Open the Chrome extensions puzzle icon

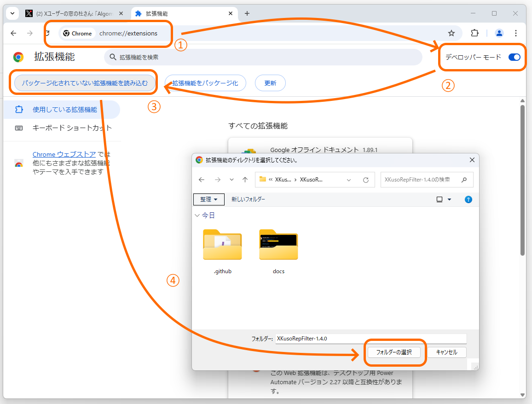474,33
